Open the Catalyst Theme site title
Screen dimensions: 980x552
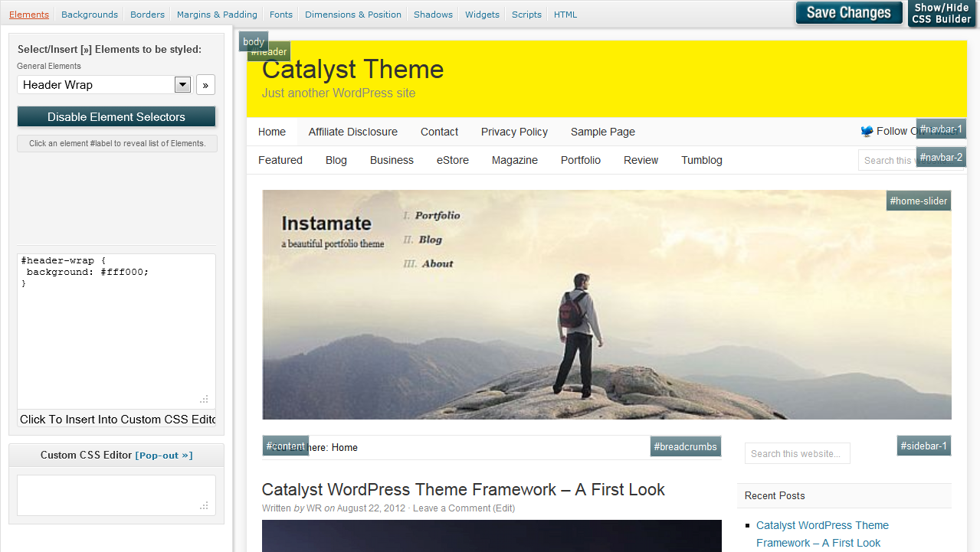(352, 69)
